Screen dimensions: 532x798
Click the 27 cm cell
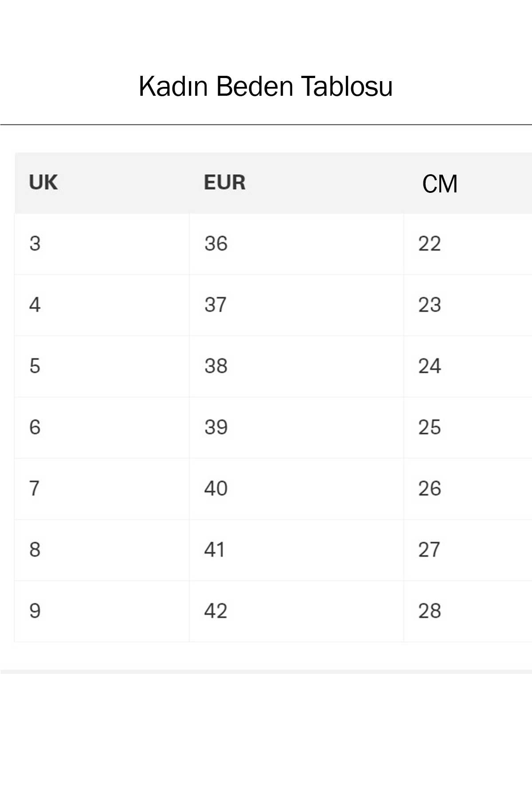click(x=429, y=549)
